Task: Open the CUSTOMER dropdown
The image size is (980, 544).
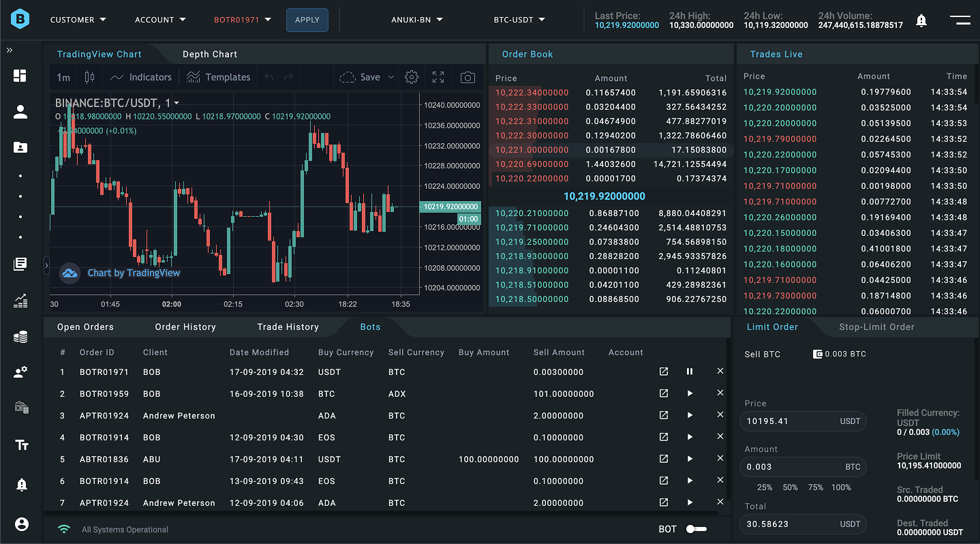Action: pyautogui.click(x=78, y=20)
